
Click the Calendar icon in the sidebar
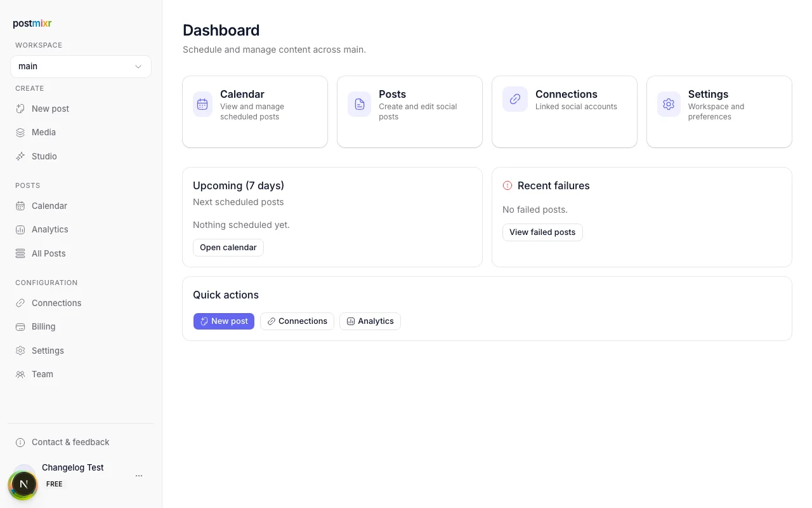pos(20,206)
